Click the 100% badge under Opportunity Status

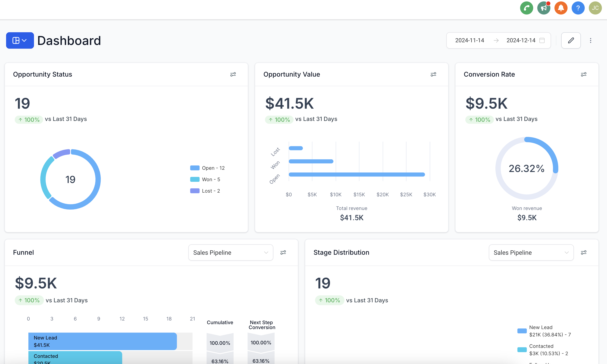tap(29, 120)
